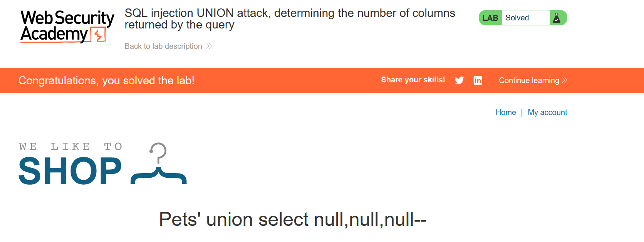
Task: Click the Share your skills! text
Action: point(413,80)
